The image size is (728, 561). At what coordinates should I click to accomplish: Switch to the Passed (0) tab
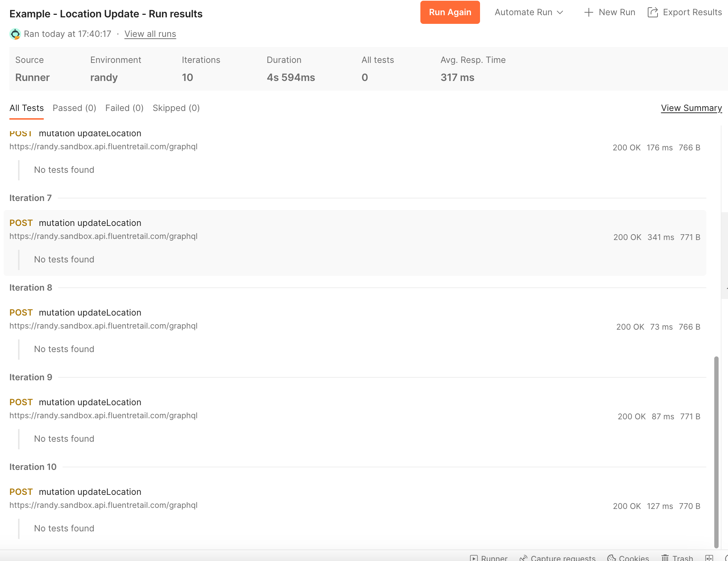74,108
